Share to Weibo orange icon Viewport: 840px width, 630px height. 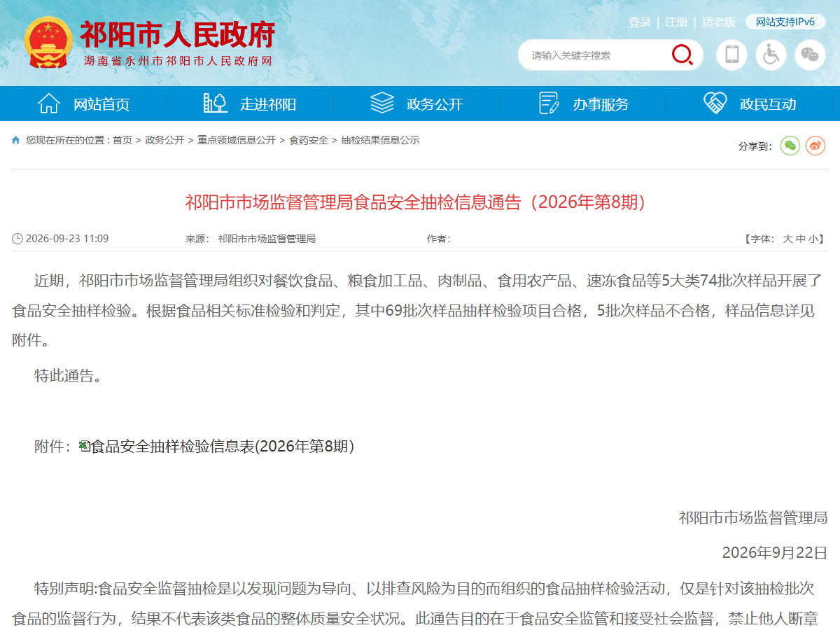(x=815, y=146)
